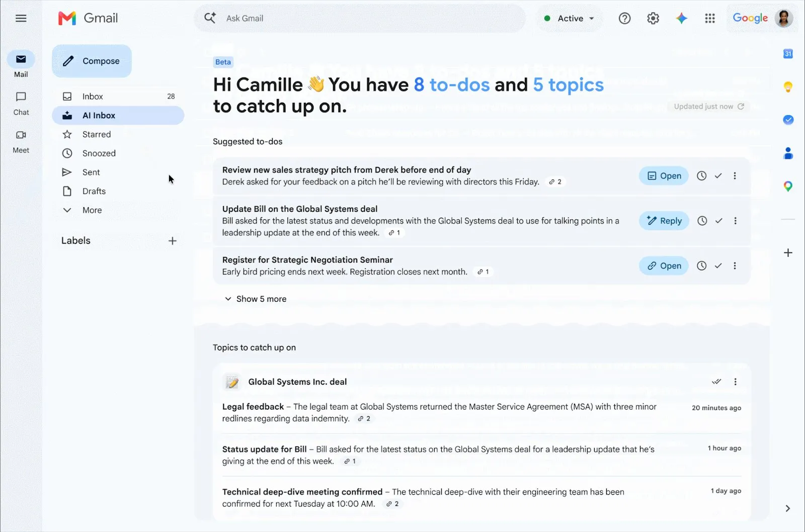Snooze the Derek sales pitch to-do
Screen dimensions: 805x532
pos(701,175)
